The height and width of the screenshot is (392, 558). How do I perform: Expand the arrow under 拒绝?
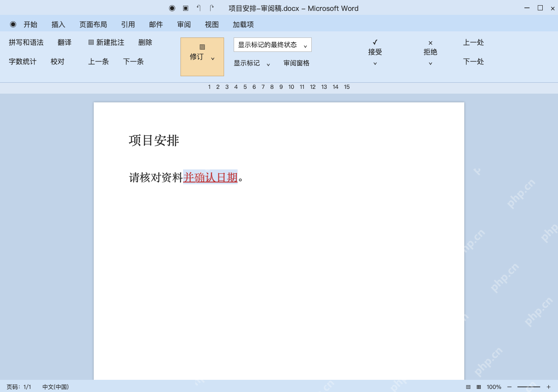[x=430, y=64]
